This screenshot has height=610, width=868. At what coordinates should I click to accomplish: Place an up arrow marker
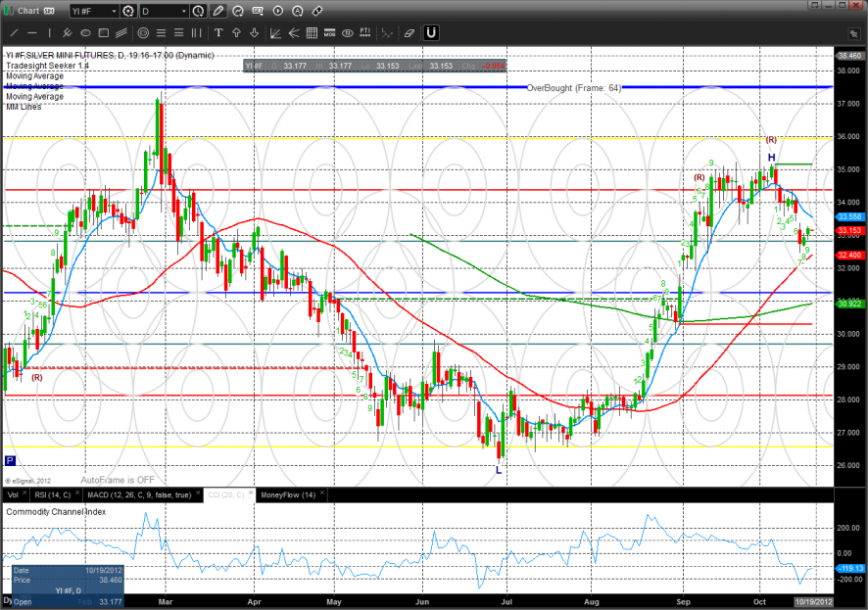pos(236,32)
